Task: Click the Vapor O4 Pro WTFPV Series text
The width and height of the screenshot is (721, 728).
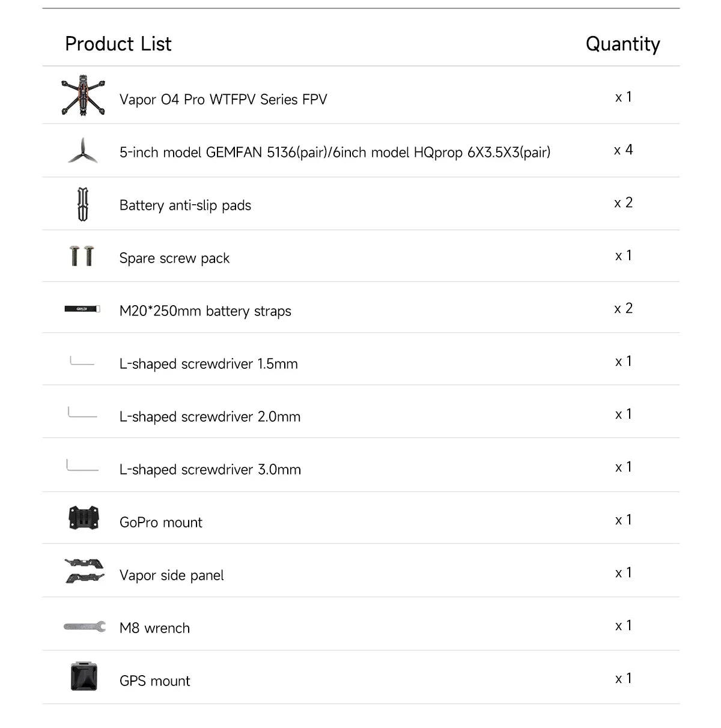Action: pos(223,100)
